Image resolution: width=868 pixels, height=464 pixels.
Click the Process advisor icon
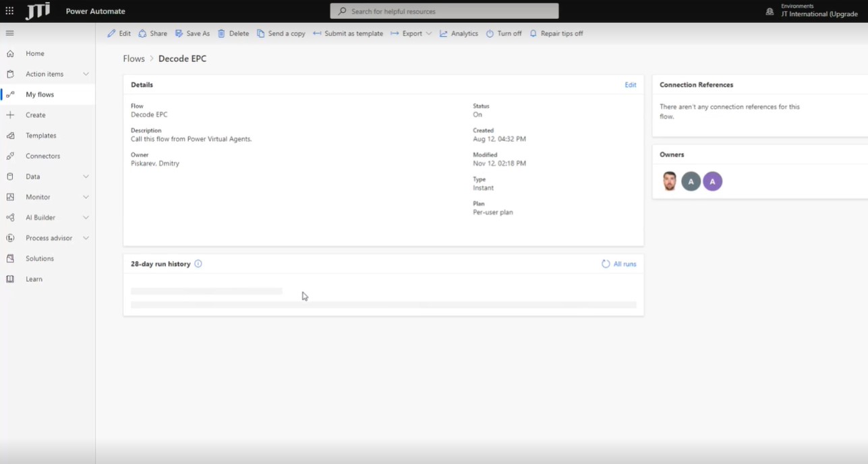pos(10,238)
